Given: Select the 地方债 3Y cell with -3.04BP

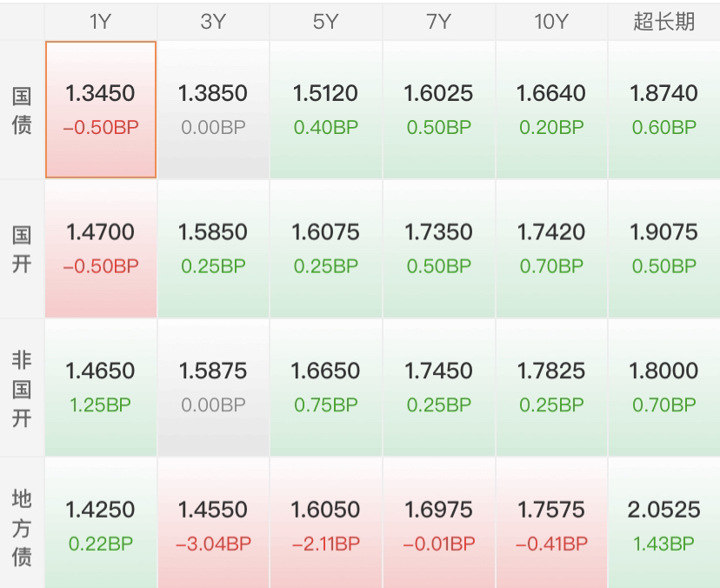Looking at the screenshot, I should pyautogui.click(x=213, y=523).
